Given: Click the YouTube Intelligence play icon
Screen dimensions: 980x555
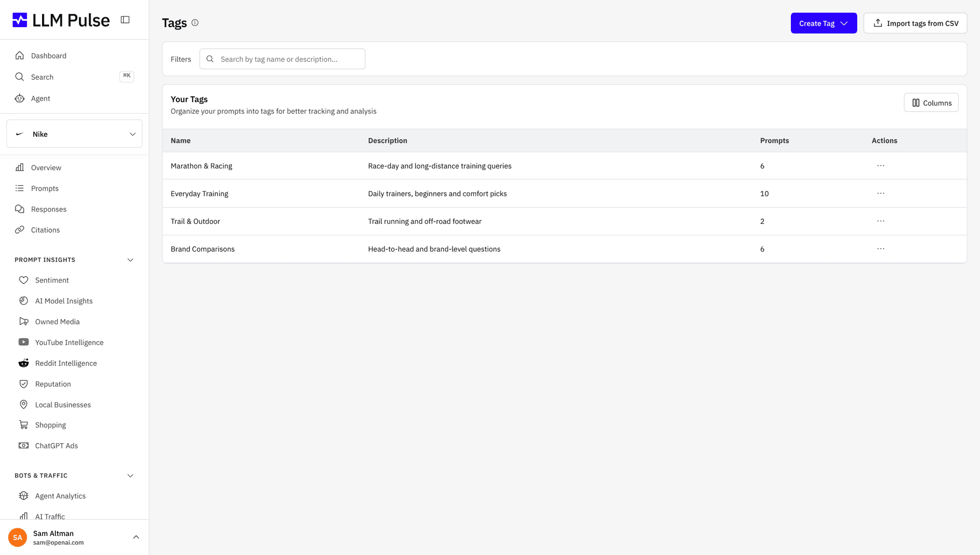Looking at the screenshot, I should tap(24, 342).
